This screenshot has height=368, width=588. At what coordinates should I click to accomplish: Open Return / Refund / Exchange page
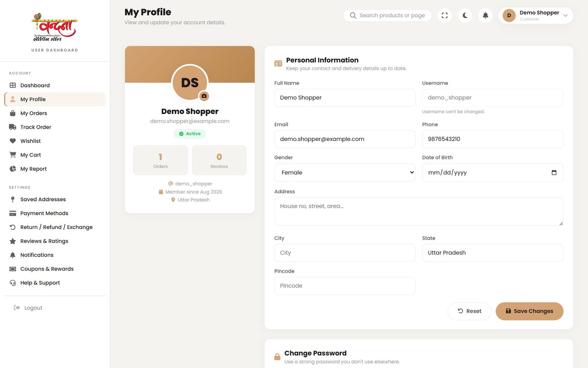[x=55, y=227]
